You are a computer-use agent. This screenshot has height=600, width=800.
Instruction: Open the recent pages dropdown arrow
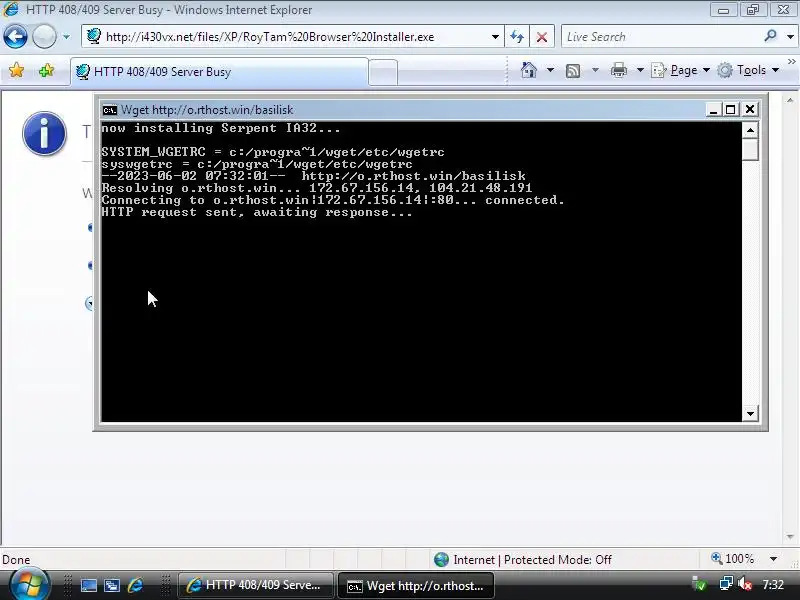pyautogui.click(x=66, y=37)
